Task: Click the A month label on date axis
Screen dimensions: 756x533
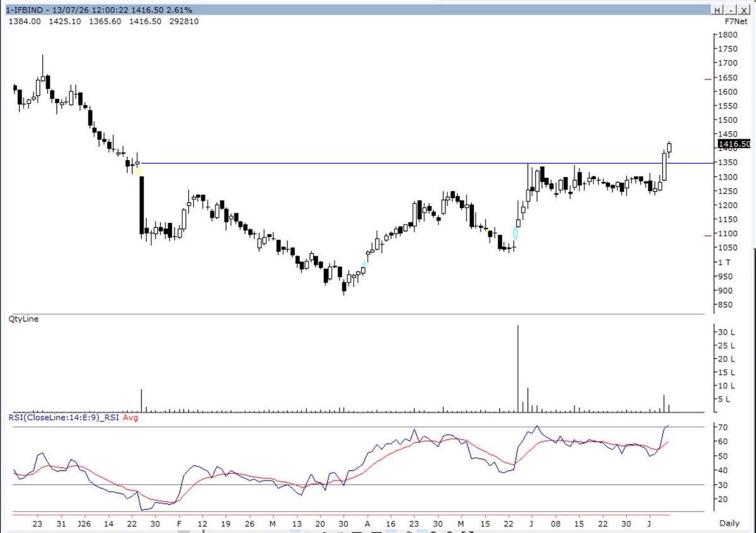Action: (x=367, y=524)
